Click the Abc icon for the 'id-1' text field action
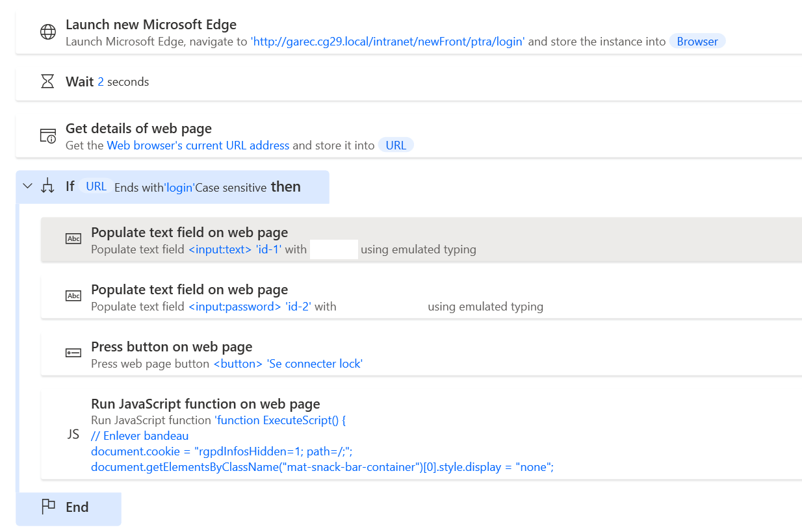The width and height of the screenshot is (802, 532). (x=73, y=239)
